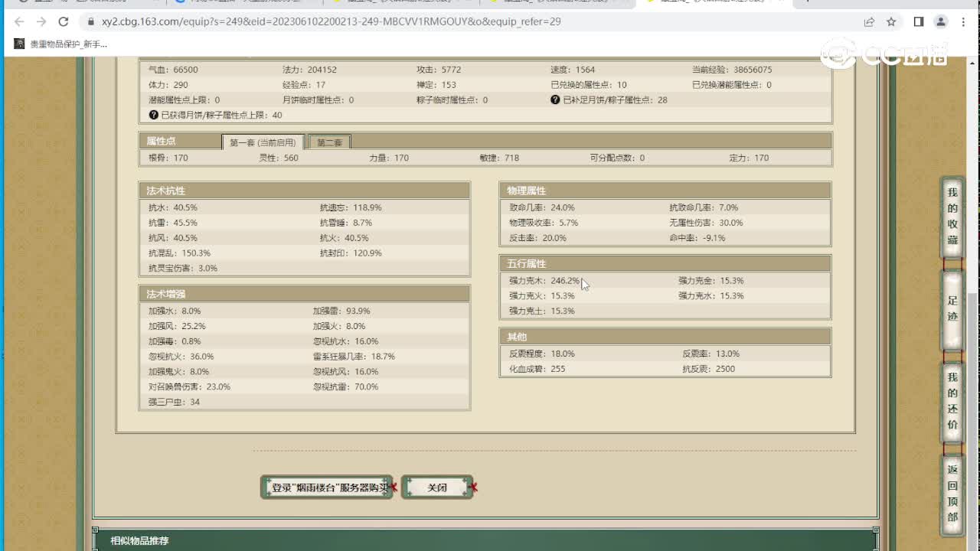
Task: Open the 贵重物品保护_新手 bookmark
Action: [61, 44]
